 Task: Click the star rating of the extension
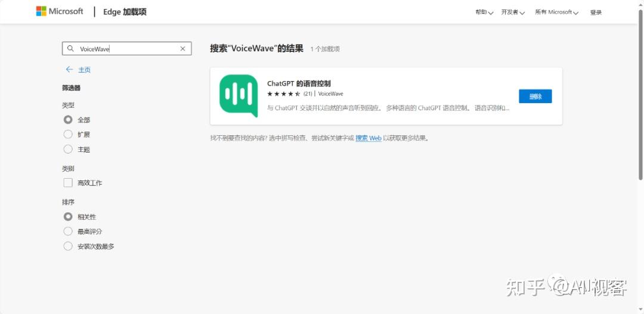tap(283, 94)
